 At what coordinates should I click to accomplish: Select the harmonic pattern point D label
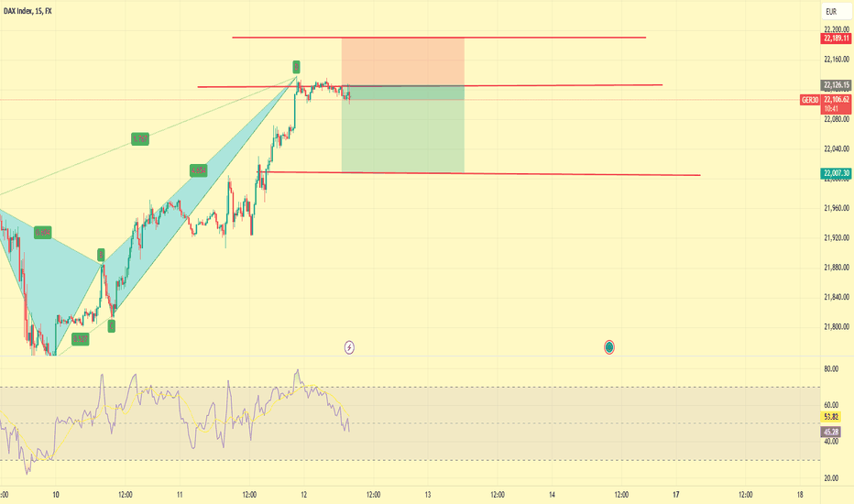[296, 67]
